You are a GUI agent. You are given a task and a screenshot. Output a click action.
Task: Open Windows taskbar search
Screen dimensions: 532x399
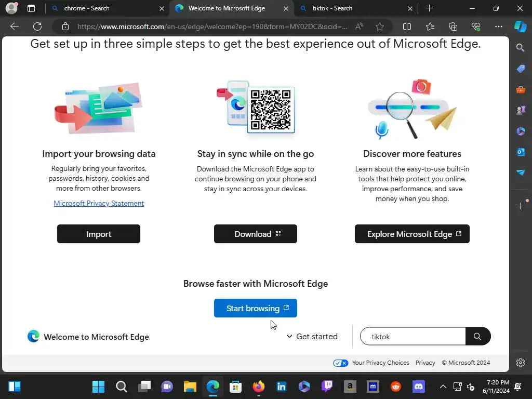(121, 387)
